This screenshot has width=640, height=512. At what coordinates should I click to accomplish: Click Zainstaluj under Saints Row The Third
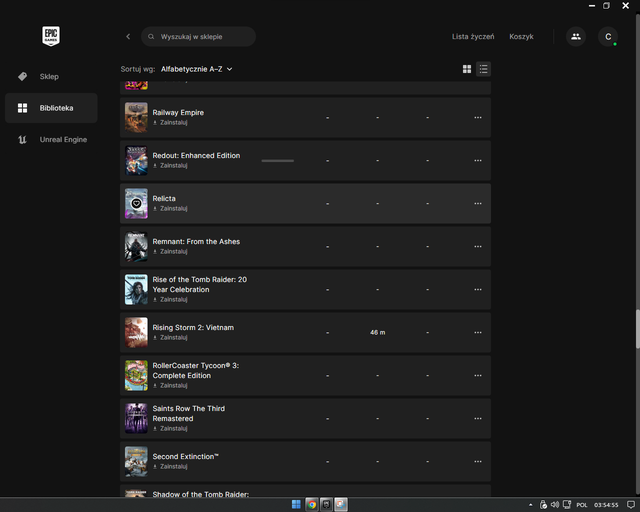[x=170, y=428]
